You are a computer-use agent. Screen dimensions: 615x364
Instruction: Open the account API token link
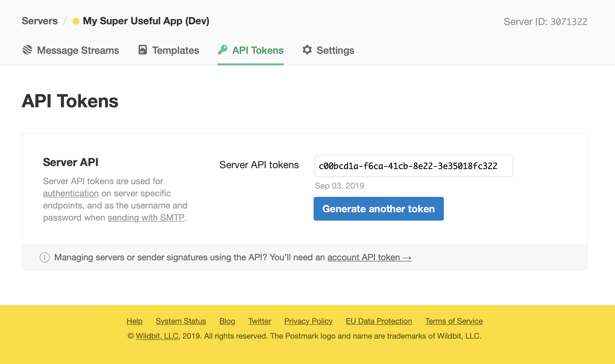(369, 257)
